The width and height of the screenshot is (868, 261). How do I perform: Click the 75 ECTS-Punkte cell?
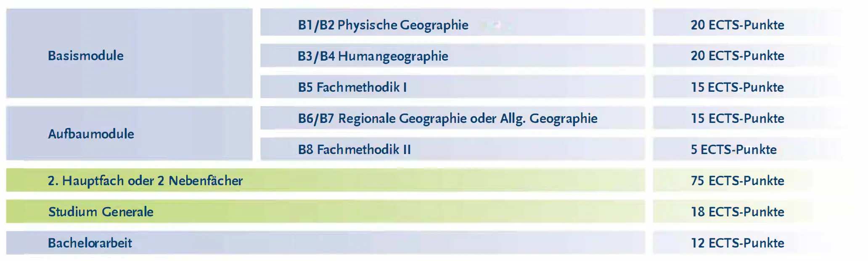737,181
